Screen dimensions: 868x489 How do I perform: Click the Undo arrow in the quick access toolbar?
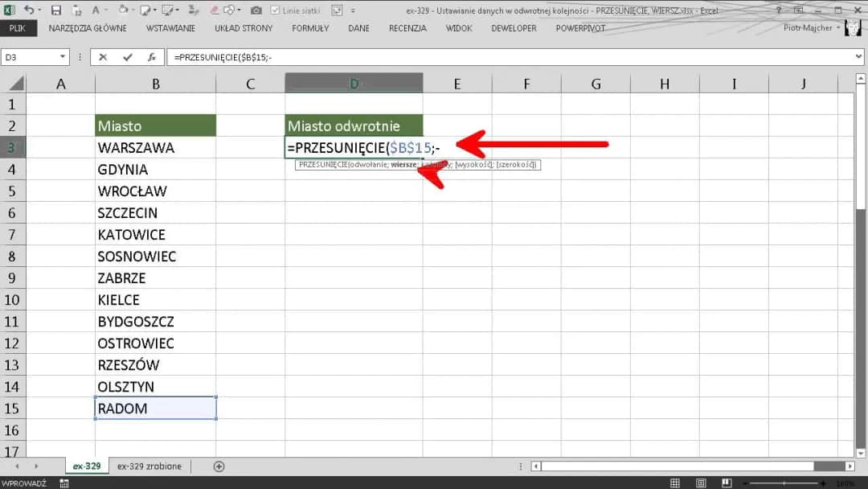[x=29, y=10]
